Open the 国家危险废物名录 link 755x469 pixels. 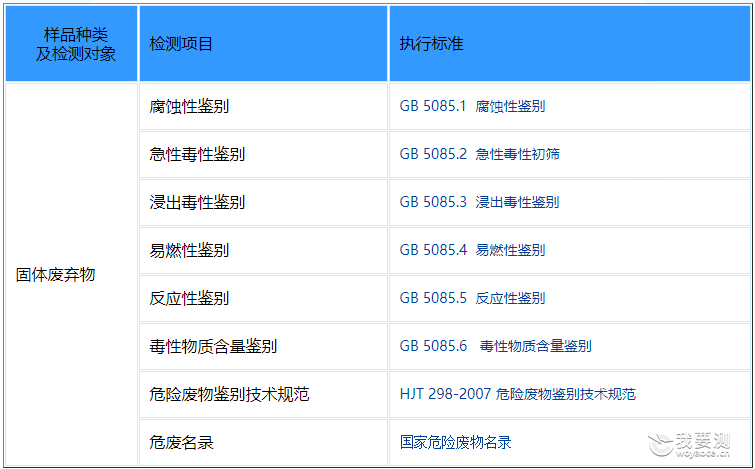[456, 442]
